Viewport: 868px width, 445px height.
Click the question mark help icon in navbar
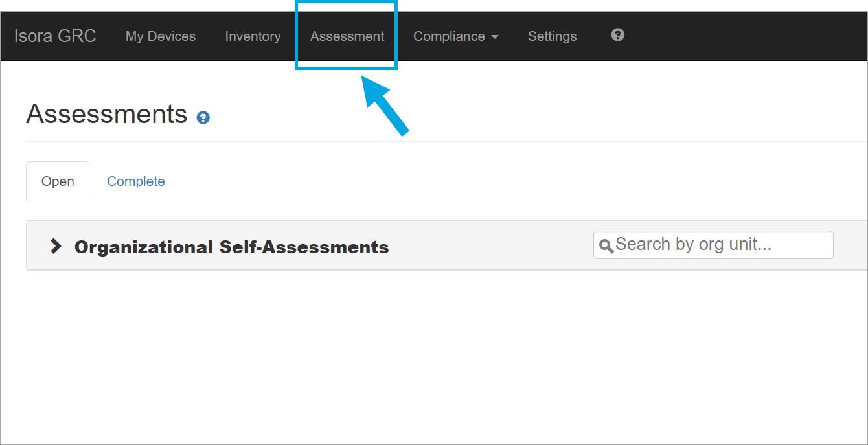coord(617,35)
